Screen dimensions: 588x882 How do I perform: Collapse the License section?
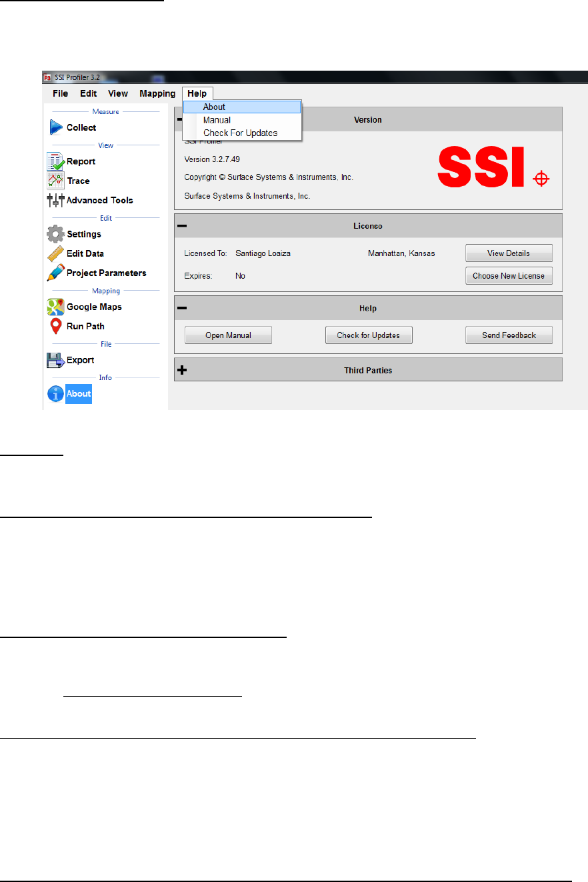pyautogui.click(x=182, y=226)
